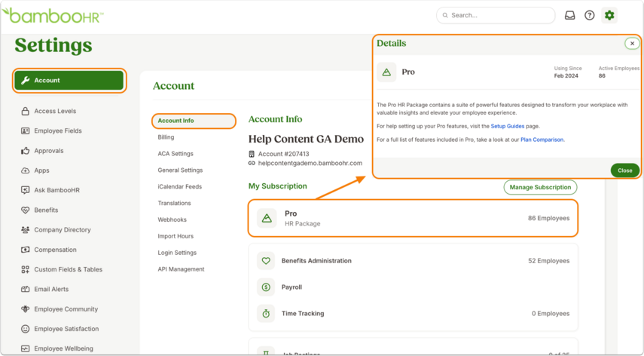Click the Time Tracking row
This screenshot has width=644, height=356.
click(413, 314)
